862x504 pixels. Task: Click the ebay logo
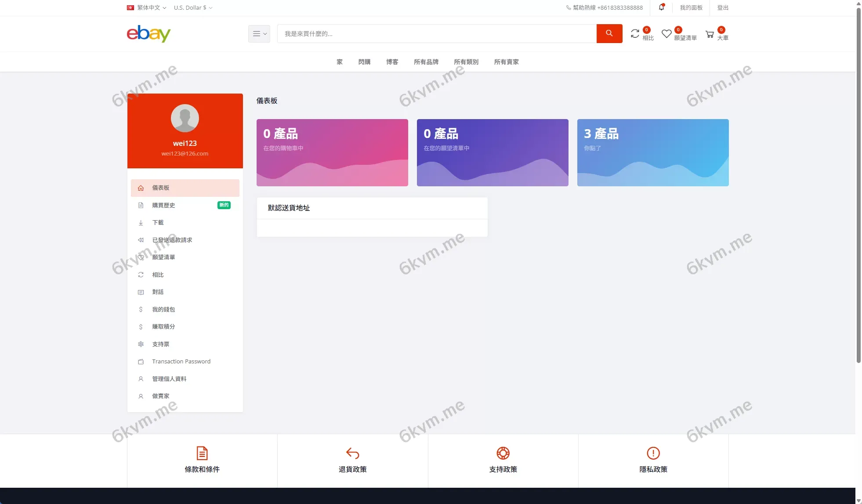pos(148,33)
